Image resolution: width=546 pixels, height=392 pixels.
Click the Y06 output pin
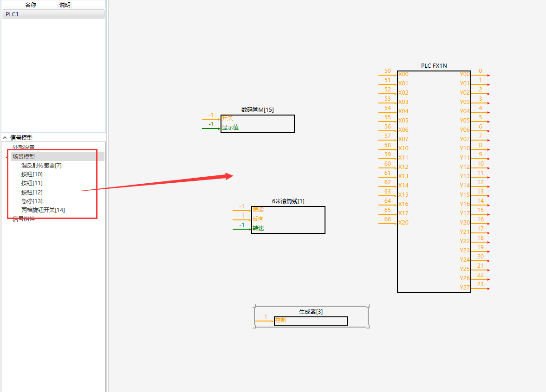(x=465, y=130)
